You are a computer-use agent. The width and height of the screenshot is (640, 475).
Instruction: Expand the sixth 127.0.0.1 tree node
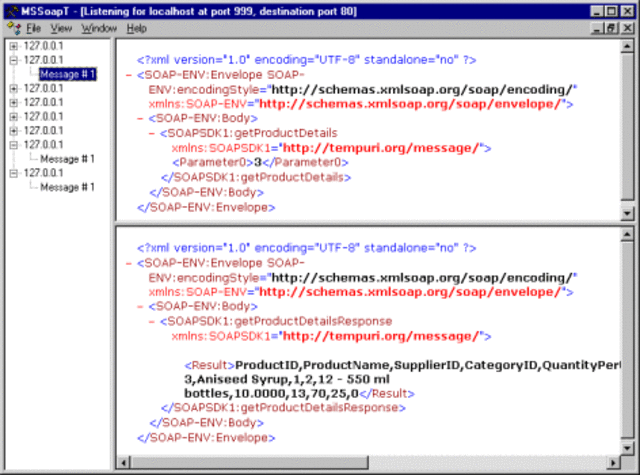click(13, 131)
